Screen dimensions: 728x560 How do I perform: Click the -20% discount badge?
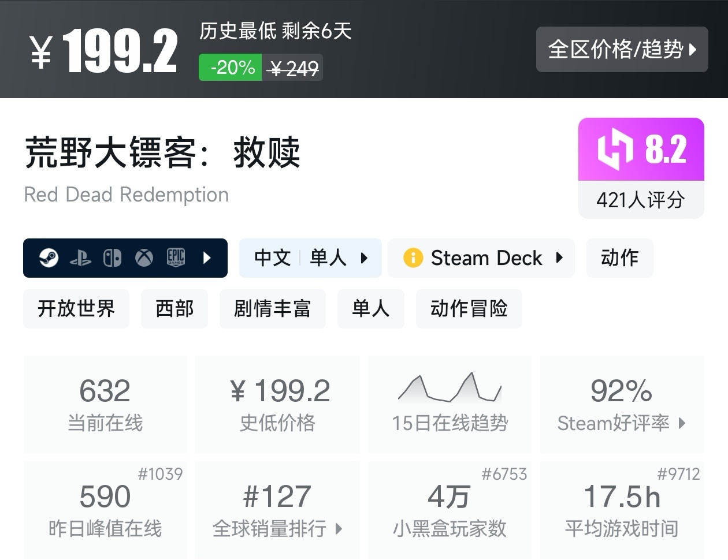click(230, 68)
